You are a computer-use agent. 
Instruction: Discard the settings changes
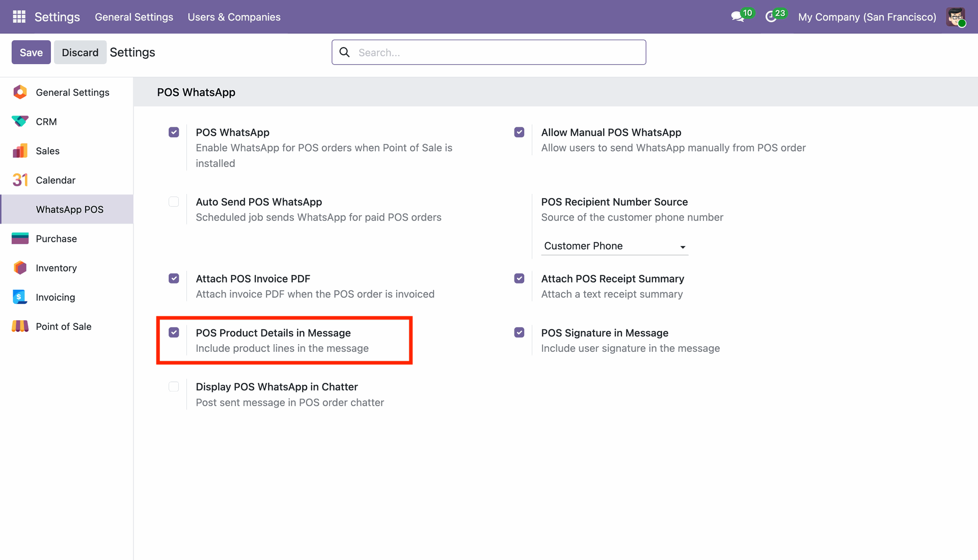click(x=80, y=52)
